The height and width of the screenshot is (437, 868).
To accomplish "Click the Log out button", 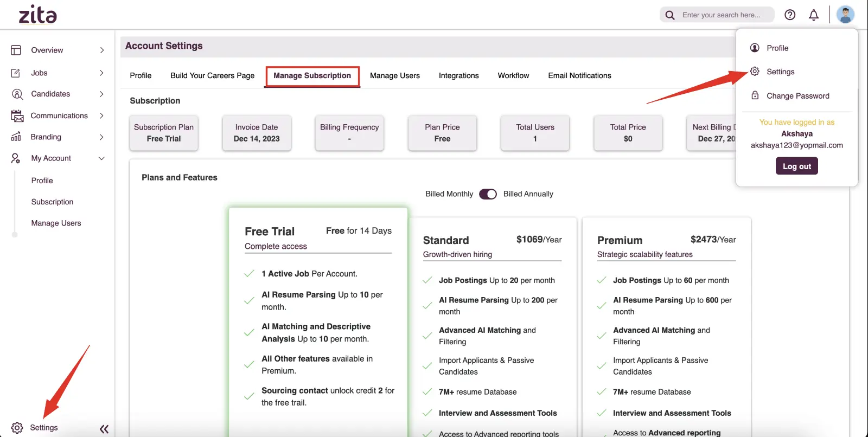I will click(796, 166).
